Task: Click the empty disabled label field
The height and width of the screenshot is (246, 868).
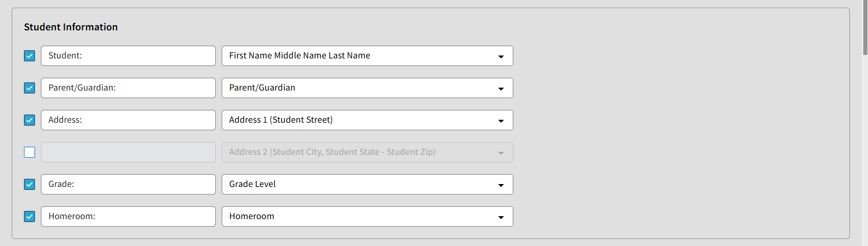Action: [128, 153]
